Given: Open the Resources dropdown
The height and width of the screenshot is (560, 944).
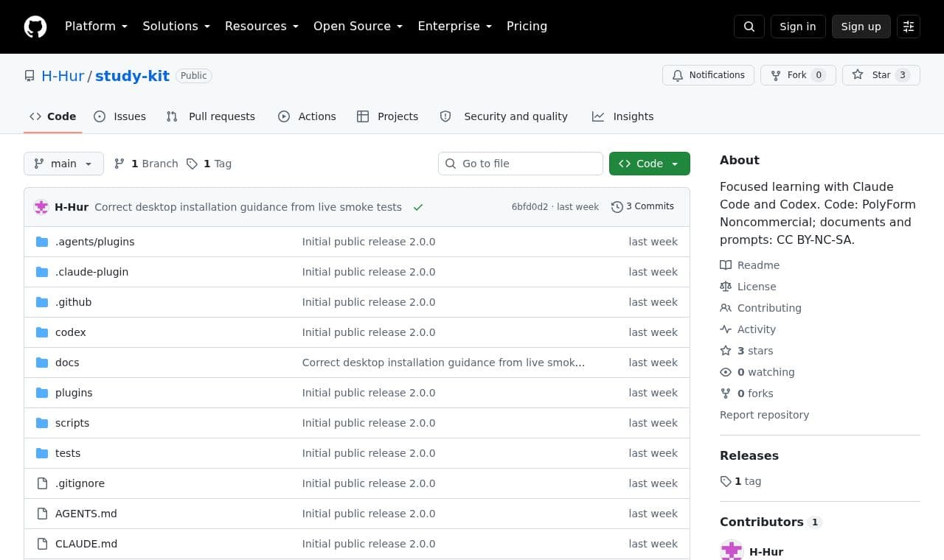Looking at the screenshot, I should tap(262, 27).
